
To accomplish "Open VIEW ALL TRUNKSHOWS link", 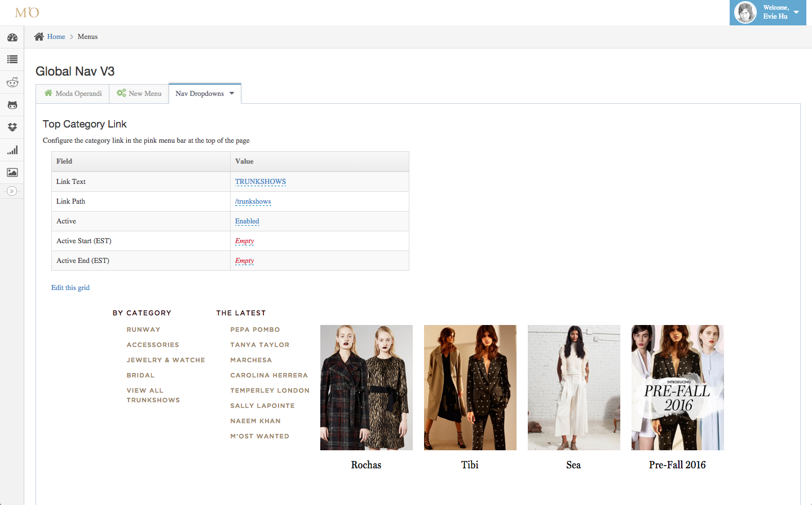I will [153, 396].
